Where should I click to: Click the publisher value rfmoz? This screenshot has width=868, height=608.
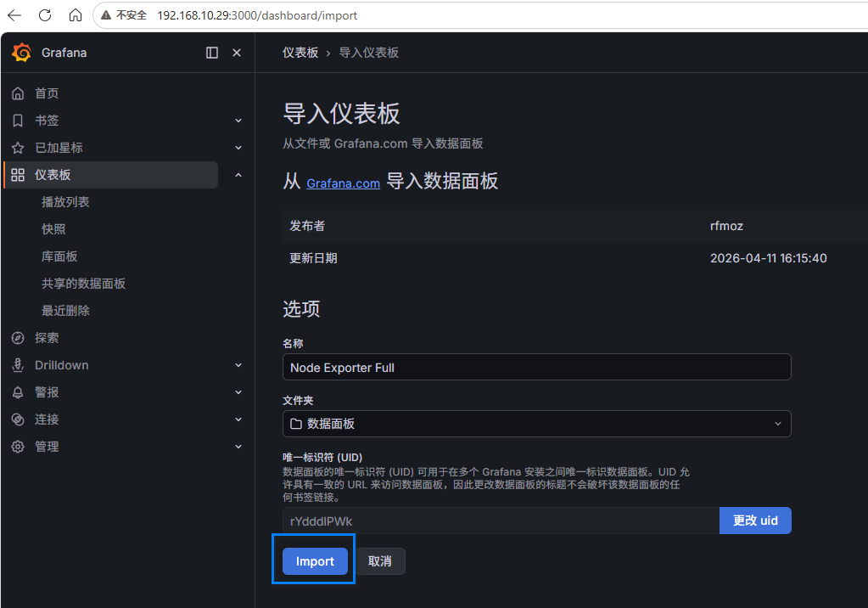tap(726, 226)
